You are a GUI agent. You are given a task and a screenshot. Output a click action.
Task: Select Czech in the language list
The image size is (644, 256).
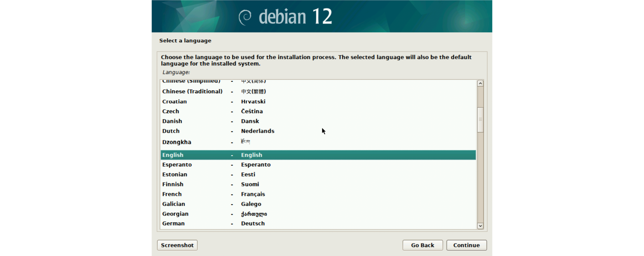click(x=171, y=111)
